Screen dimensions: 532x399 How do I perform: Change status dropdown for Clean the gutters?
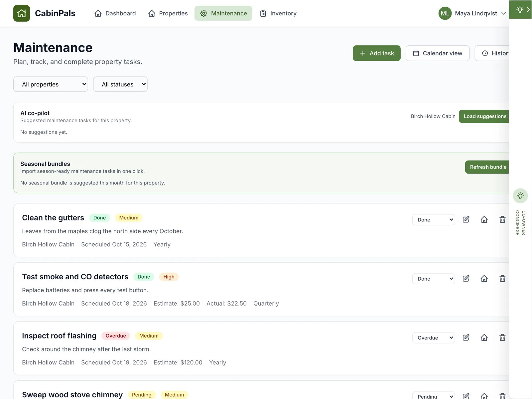(x=434, y=220)
